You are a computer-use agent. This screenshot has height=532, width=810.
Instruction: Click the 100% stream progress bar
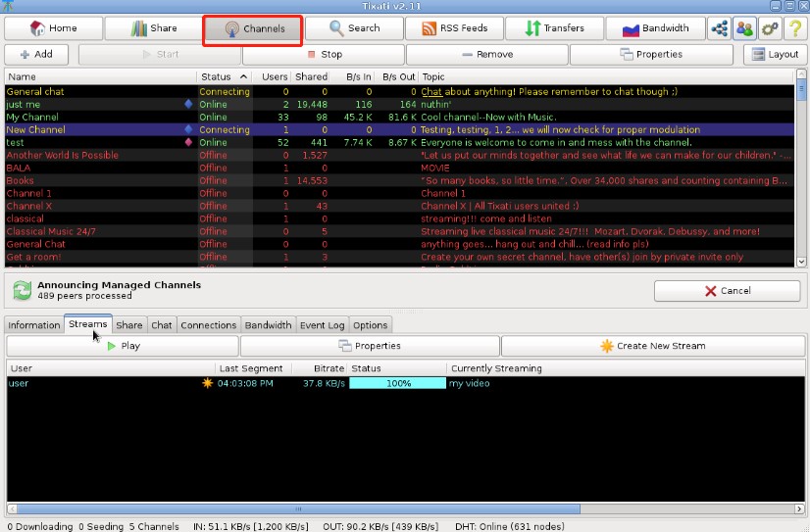coord(398,383)
